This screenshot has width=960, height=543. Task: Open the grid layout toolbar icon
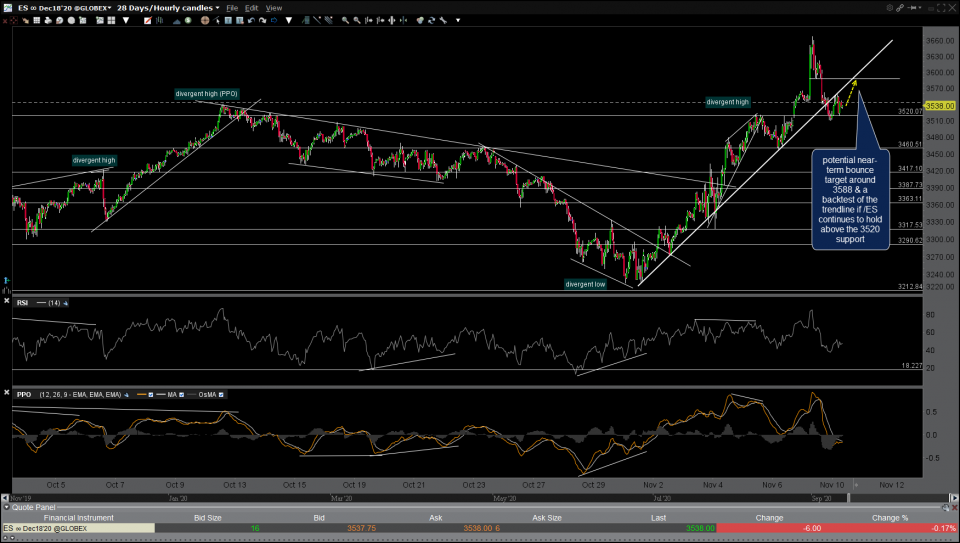111,20
